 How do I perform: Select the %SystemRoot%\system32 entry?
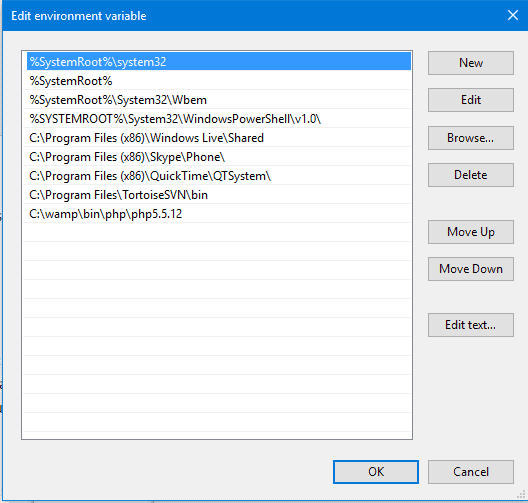(219, 62)
